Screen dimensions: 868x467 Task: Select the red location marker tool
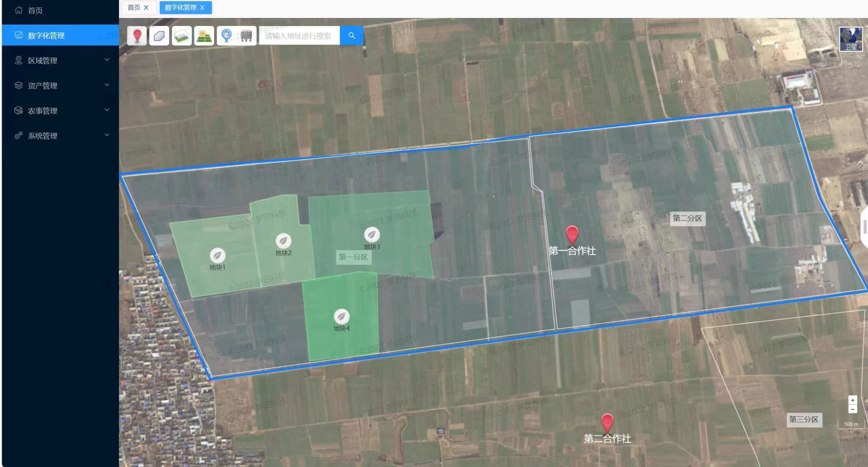click(137, 36)
